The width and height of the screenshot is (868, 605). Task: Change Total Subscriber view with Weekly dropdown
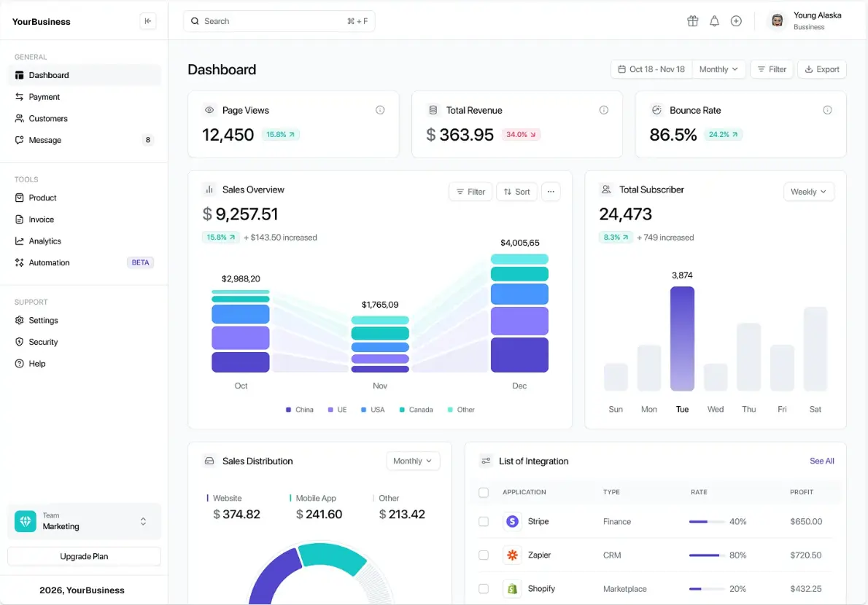tap(808, 191)
